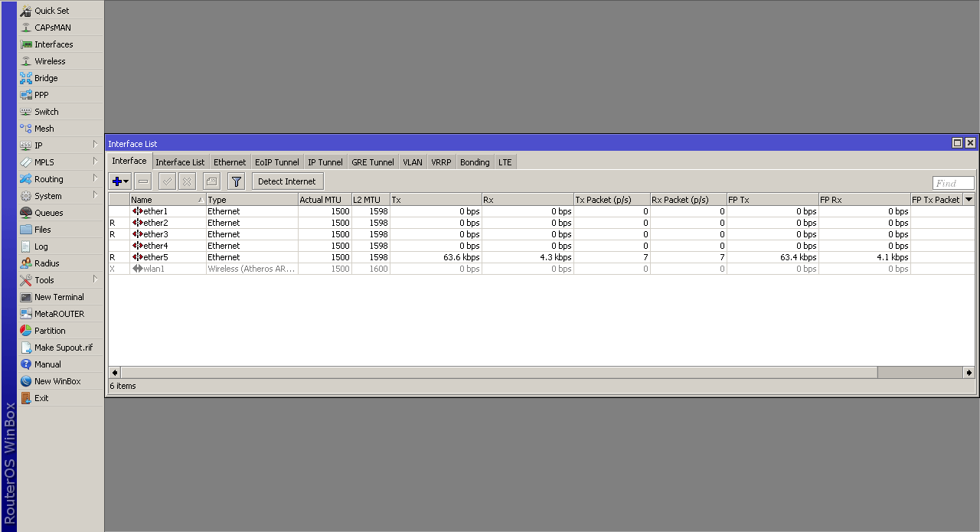Maximize the Interface List window
The image size is (980, 532).
(957, 143)
